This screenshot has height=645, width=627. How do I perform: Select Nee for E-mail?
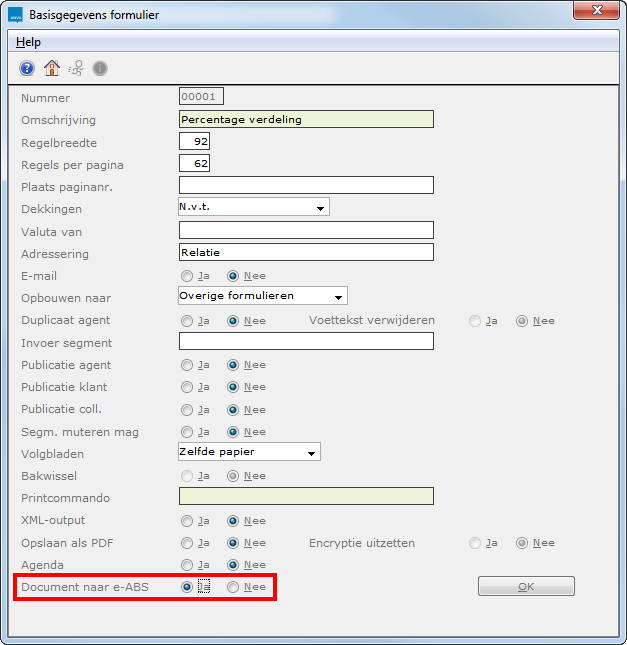[x=233, y=276]
